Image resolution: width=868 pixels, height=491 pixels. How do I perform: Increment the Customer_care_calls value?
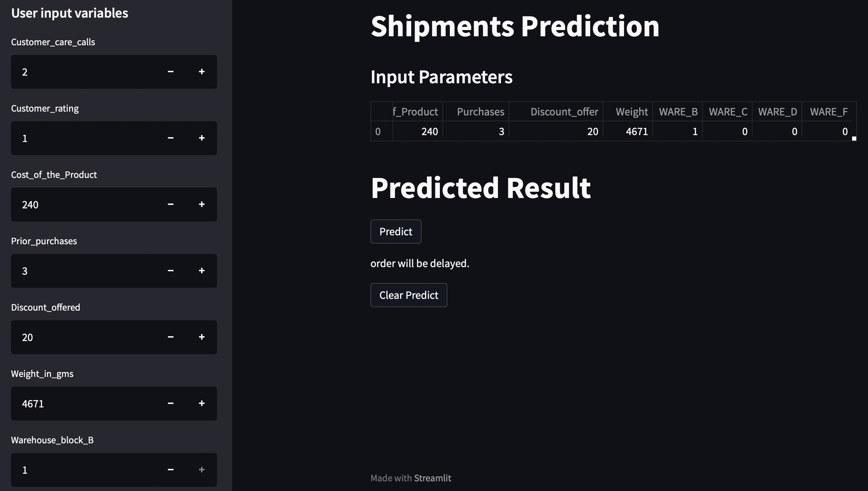coord(202,72)
